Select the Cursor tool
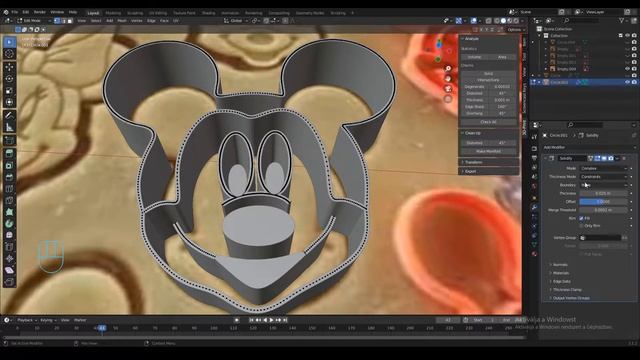The image size is (640, 360). (x=9, y=54)
